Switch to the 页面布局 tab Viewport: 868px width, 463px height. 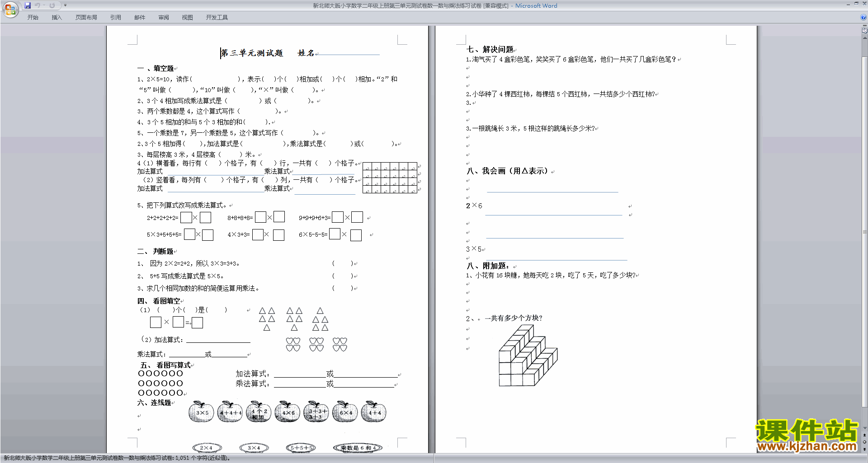[86, 18]
